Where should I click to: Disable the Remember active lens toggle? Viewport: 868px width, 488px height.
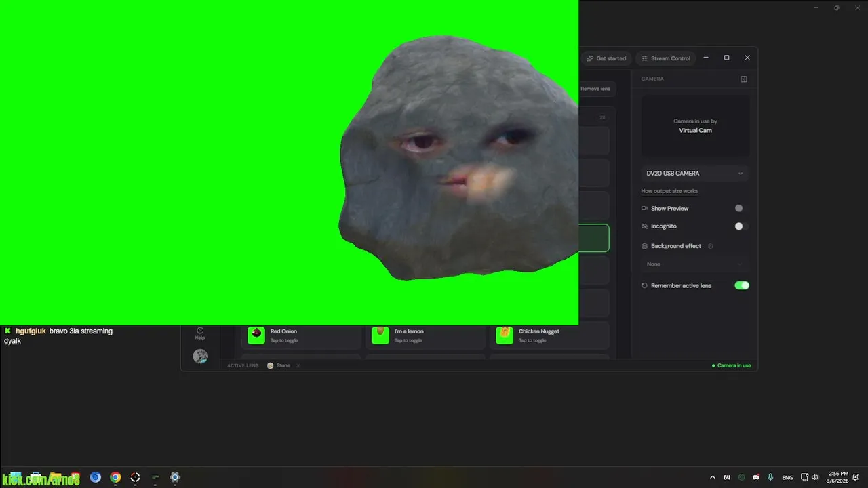(742, 285)
